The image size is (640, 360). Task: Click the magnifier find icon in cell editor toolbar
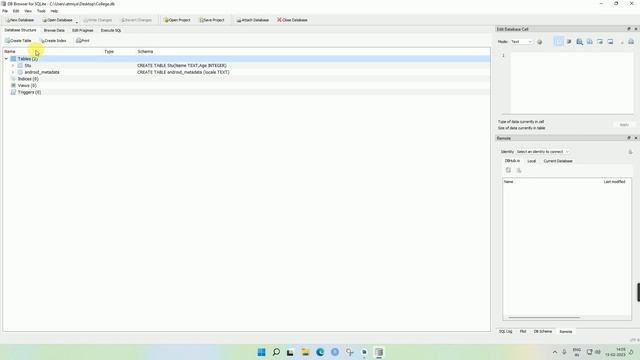click(x=579, y=42)
